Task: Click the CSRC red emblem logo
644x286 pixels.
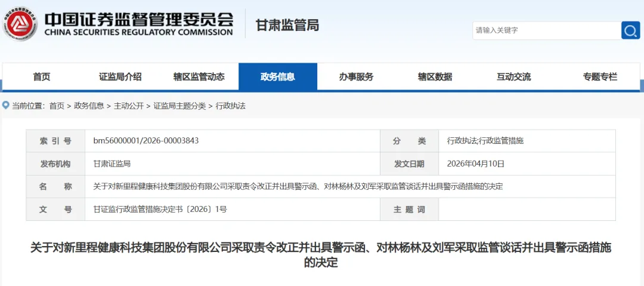Action: pyautogui.click(x=19, y=23)
